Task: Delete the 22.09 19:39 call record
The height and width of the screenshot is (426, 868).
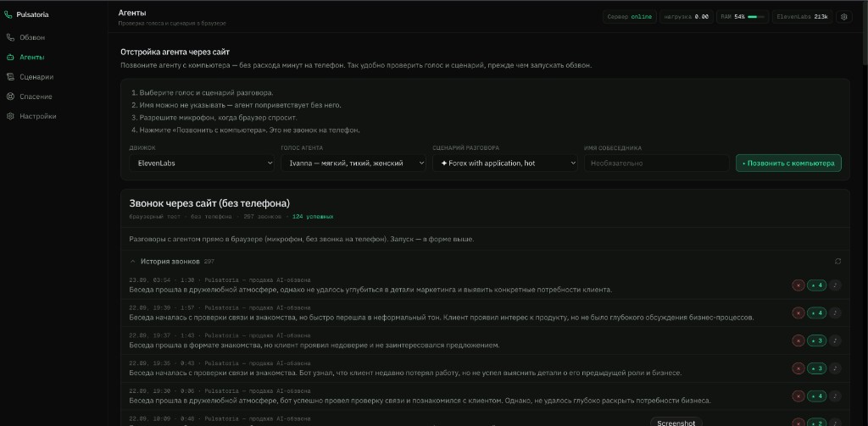Action: click(x=798, y=313)
